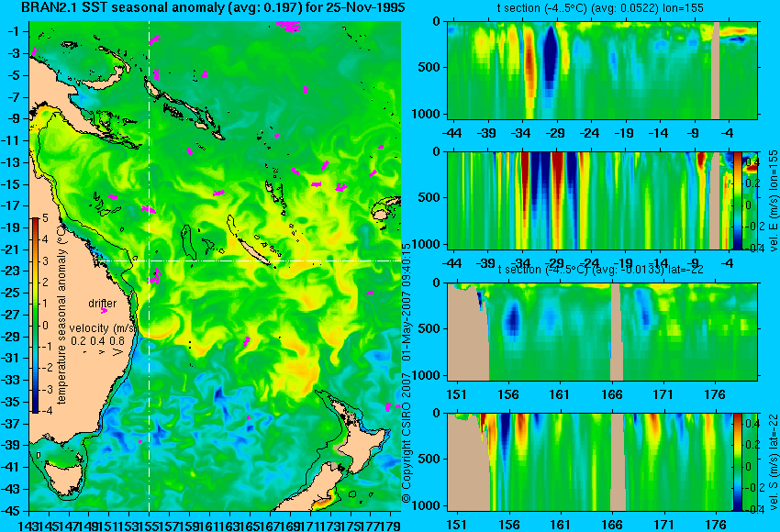Click the '-1' latitude label on map axis

13,31
